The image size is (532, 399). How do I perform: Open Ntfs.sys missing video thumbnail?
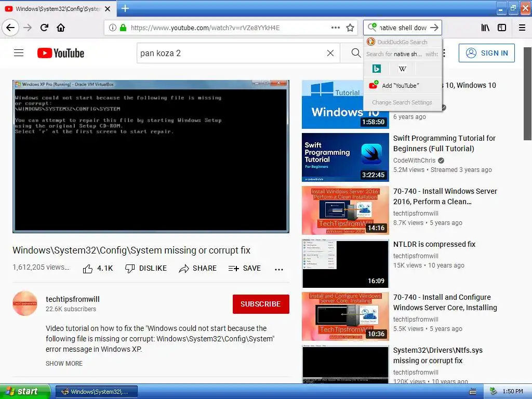pyautogui.click(x=345, y=364)
